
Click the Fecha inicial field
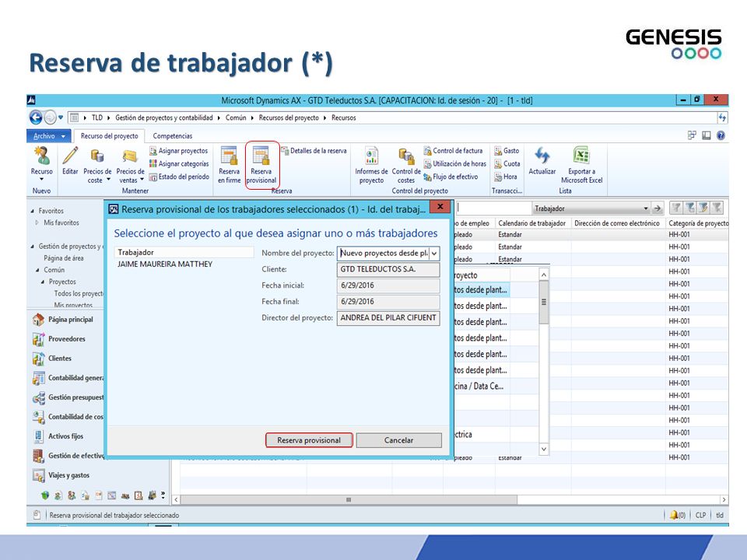coord(388,285)
